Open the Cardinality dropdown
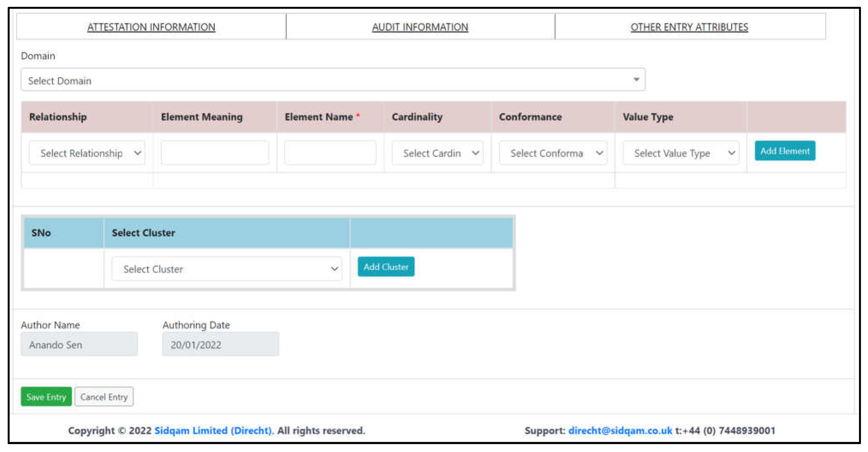This screenshot has height=452, width=868. pyautogui.click(x=437, y=153)
